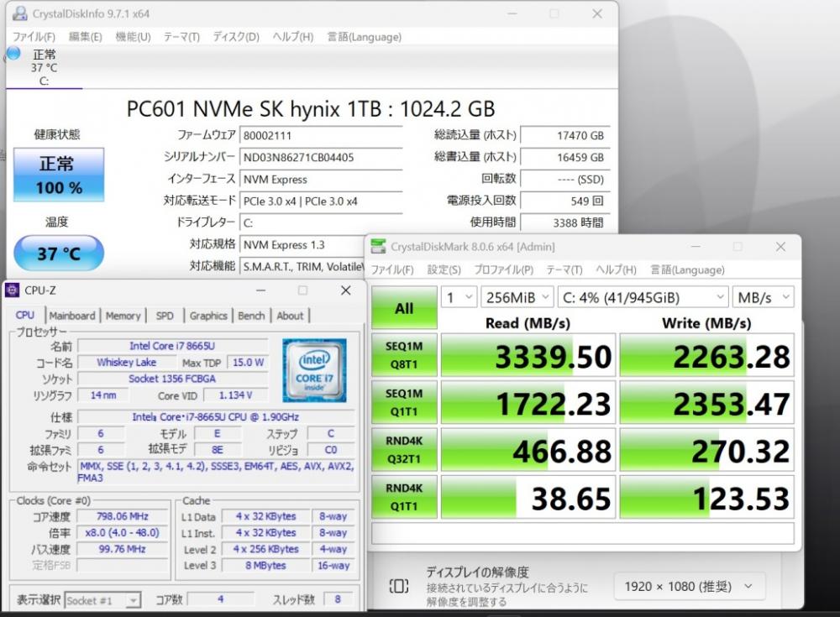Close the CPU-Z window
840x617 pixels.
[x=345, y=290]
